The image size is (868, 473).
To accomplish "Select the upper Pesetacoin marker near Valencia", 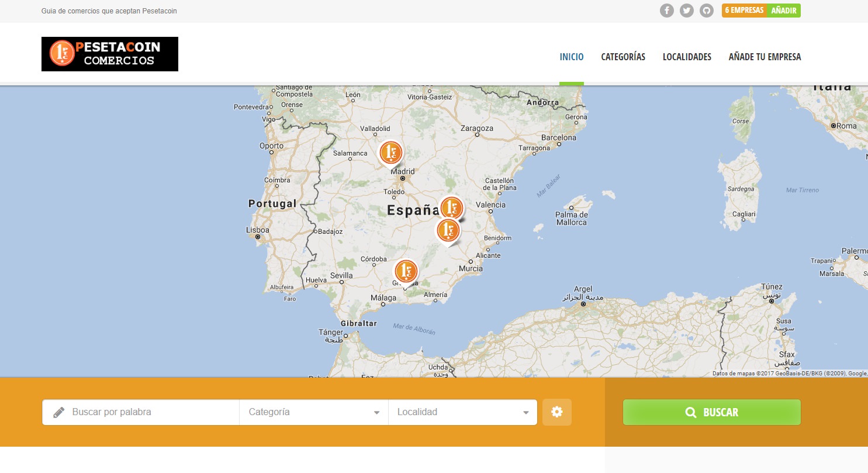I will [x=451, y=208].
